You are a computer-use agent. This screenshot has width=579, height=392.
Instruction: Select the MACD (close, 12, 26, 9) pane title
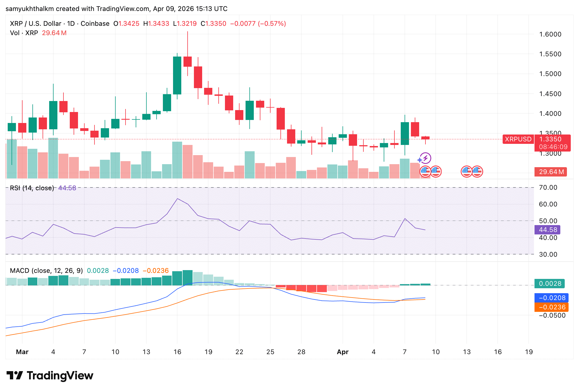[x=47, y=270]
